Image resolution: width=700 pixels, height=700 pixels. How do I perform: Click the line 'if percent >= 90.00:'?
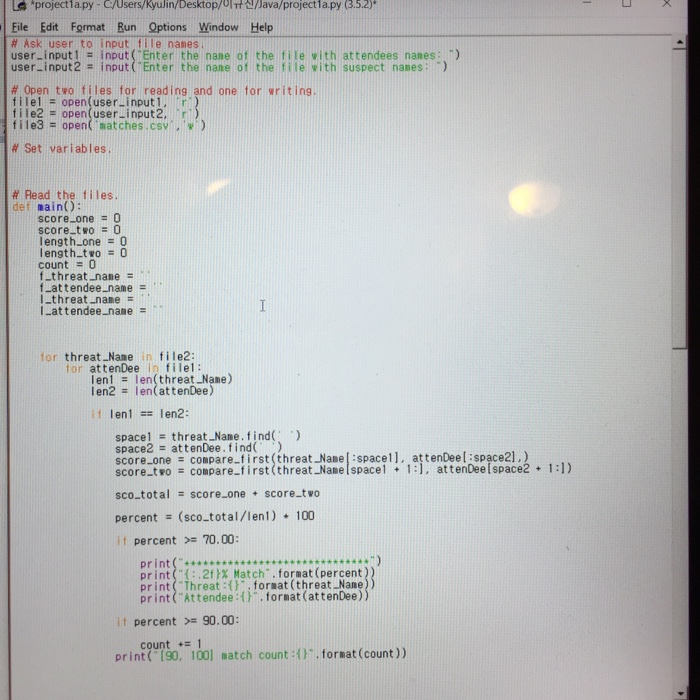point(177,621)
